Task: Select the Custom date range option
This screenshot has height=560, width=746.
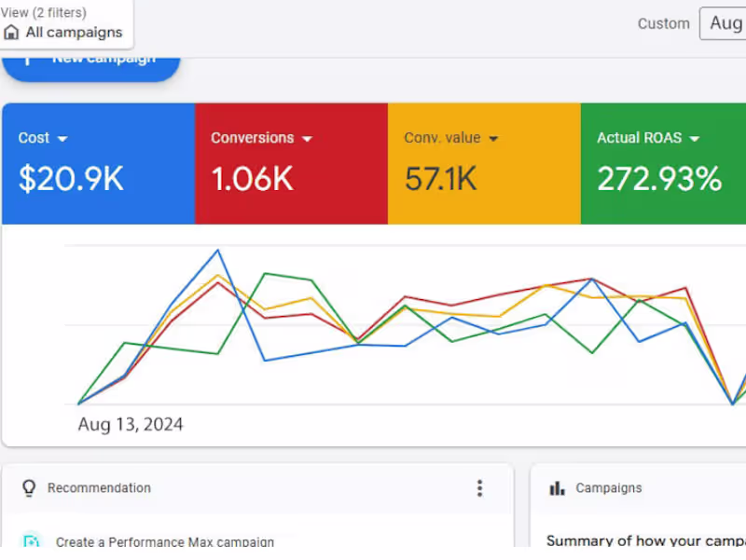Action: [x=663, y=23]
